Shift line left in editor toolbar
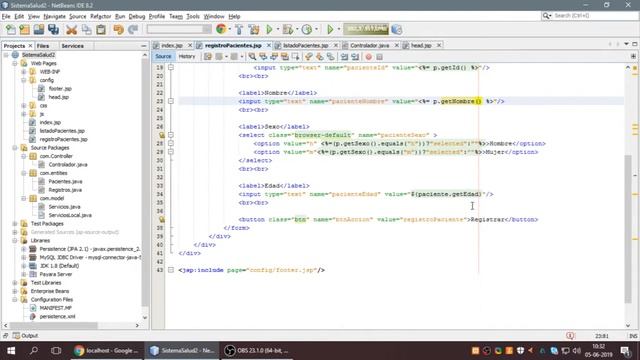 (344, 57)
